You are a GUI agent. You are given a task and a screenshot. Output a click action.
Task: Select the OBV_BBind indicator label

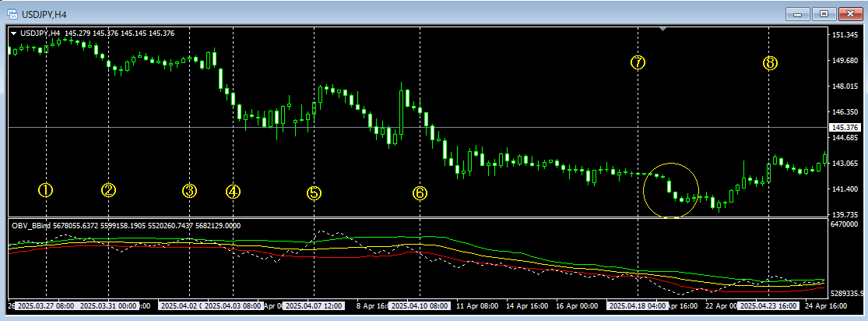[33, 226]
